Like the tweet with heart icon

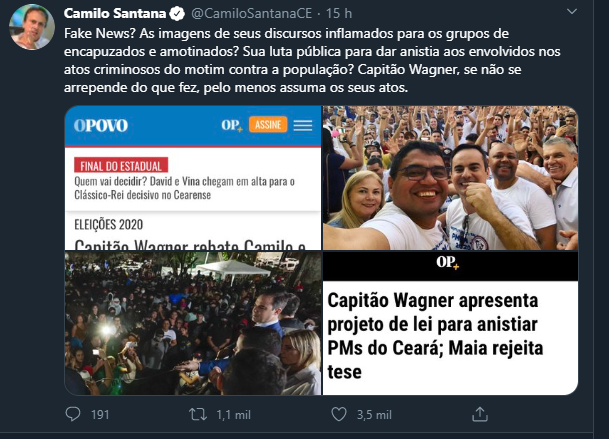[339, 414]
